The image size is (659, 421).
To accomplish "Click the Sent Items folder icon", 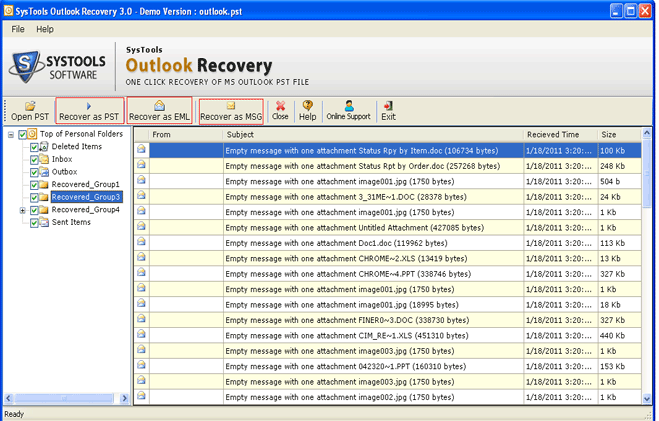I will click(x=44, y=222).
